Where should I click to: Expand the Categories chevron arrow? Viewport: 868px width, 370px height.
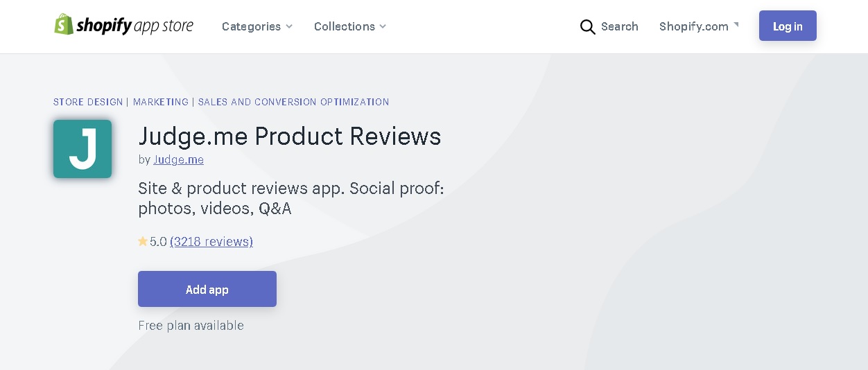pos(289,26)
